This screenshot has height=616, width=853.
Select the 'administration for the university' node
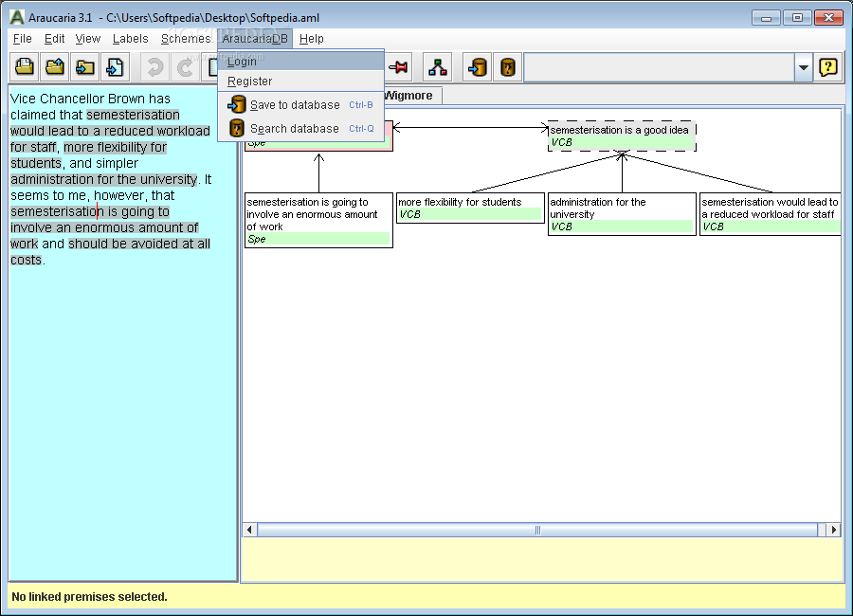coord(622,214)
